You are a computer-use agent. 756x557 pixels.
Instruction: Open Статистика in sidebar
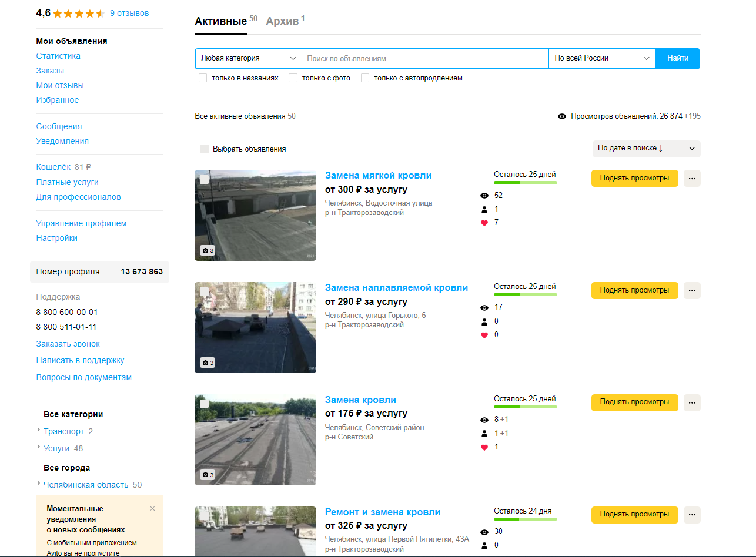pos(58,56)
